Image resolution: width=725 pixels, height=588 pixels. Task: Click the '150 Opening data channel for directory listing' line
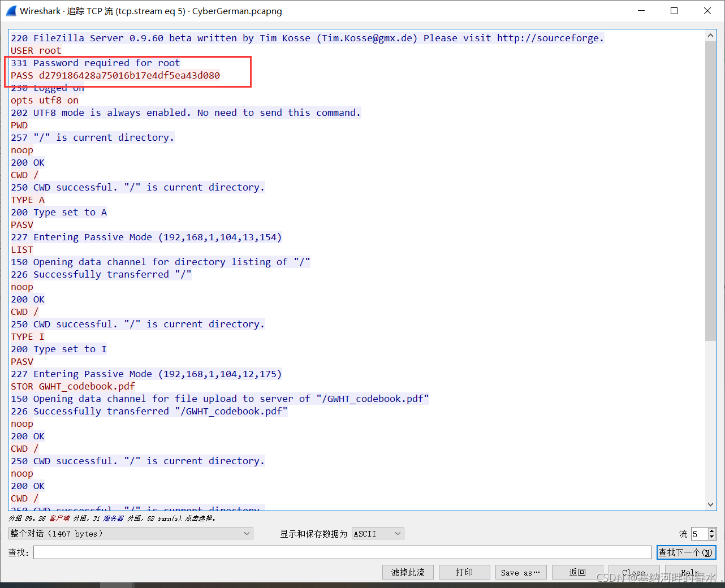(161, 262)
